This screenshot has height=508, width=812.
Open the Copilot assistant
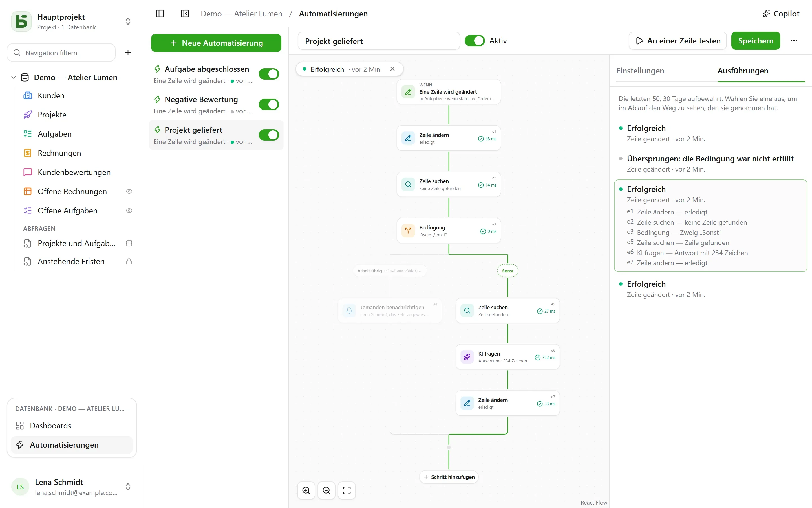click(x=781, y=14)
